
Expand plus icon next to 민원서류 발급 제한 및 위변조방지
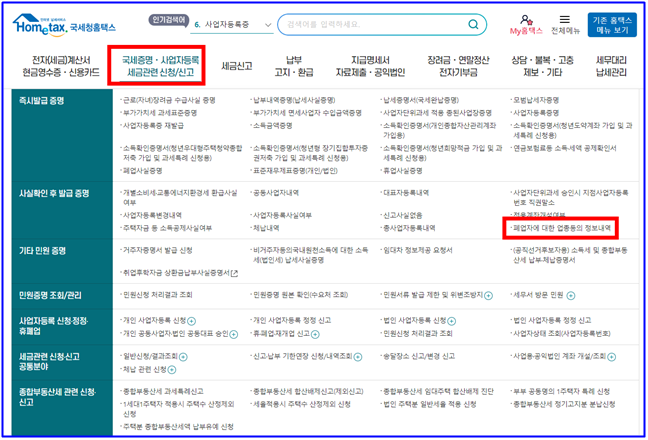click(488, 295)
